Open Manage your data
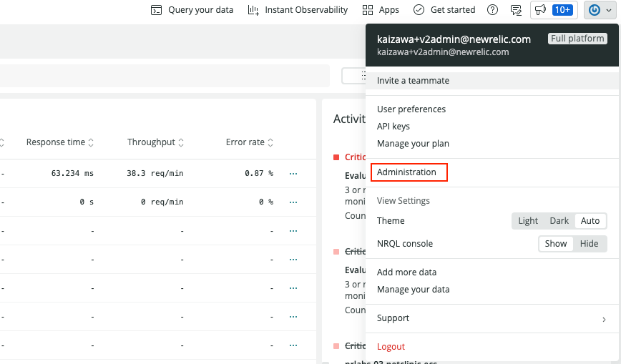The width and height of the screenshot is (621, 364). (413, 290)
